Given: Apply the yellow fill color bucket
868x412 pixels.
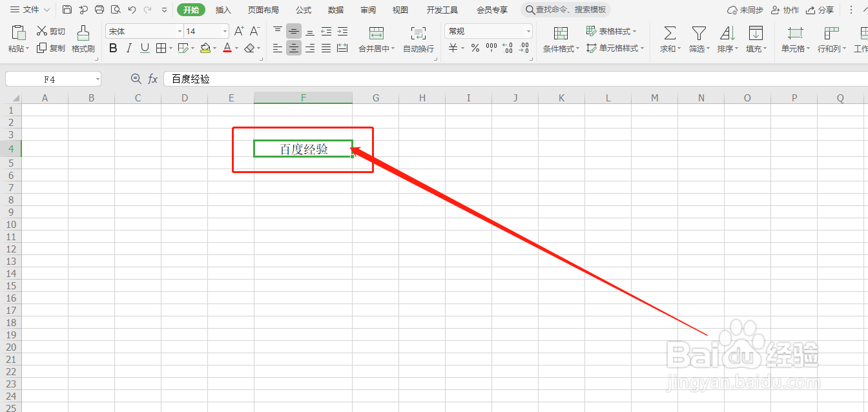Looking at the screenshot, I should pos(205,48).
